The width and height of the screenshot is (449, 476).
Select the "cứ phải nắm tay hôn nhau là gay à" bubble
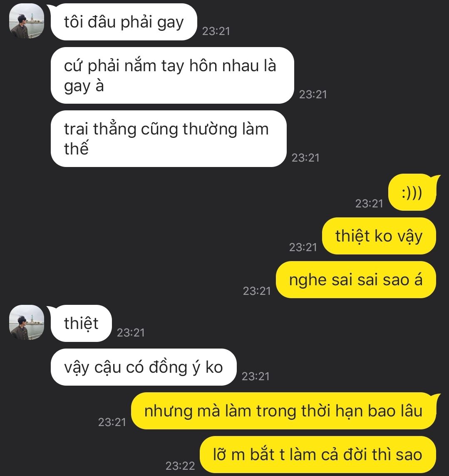click(x=172, y=75)
